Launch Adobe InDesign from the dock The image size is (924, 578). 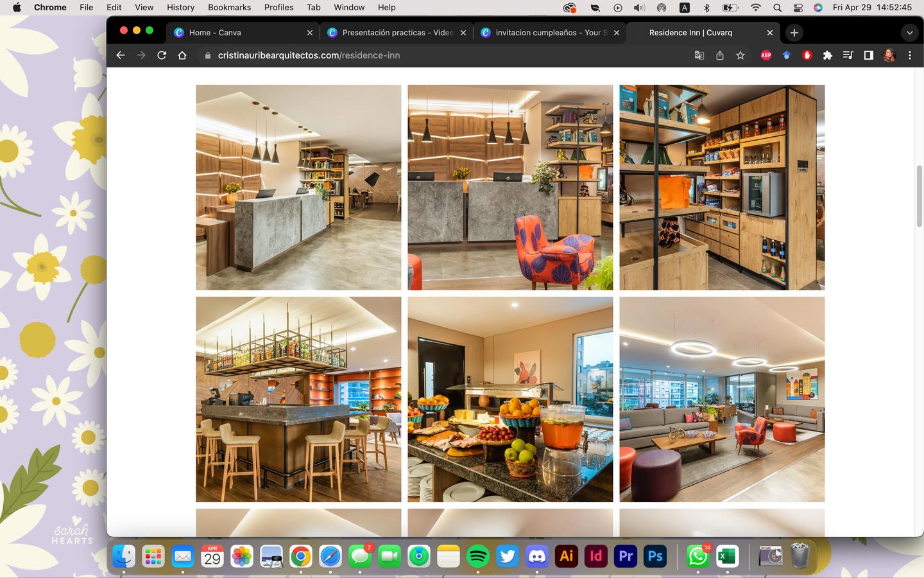coord(596,556)
